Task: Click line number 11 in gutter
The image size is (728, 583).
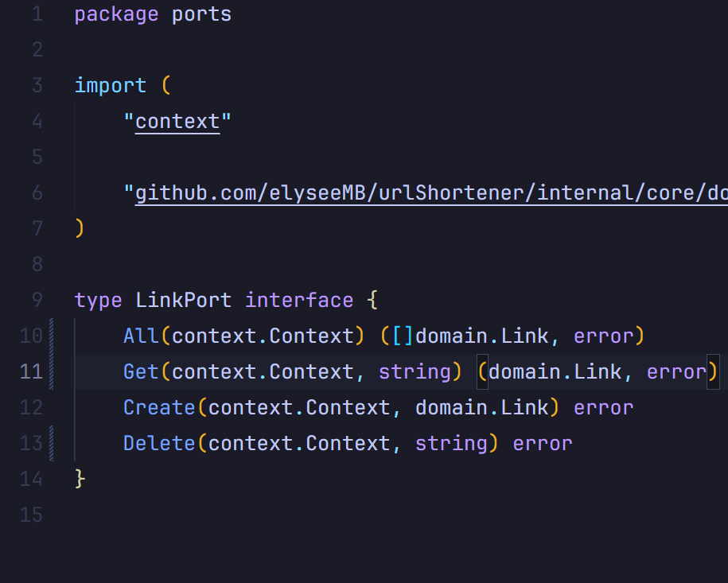Action: tap(32, 372)
